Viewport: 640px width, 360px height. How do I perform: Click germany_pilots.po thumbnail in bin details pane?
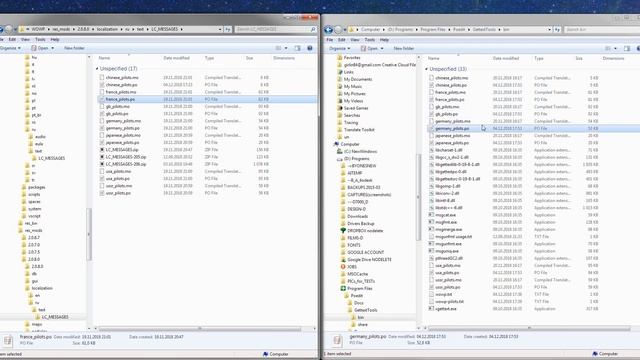(x=337, y=340)
